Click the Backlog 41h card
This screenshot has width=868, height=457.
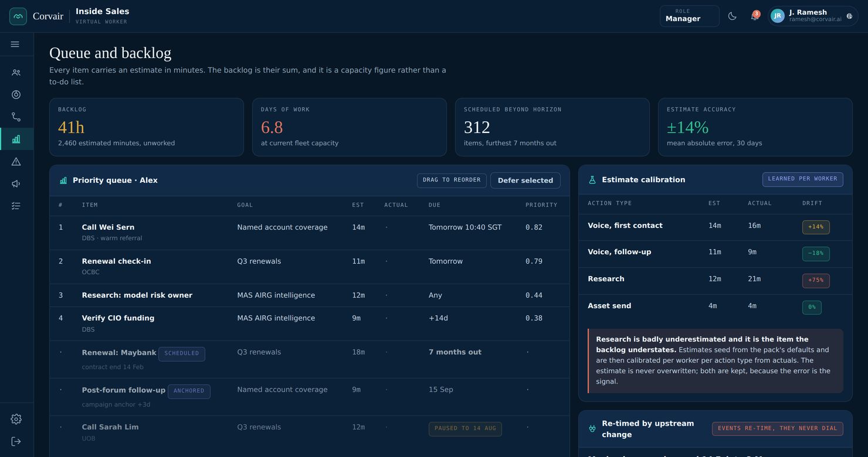click(147, 127)
